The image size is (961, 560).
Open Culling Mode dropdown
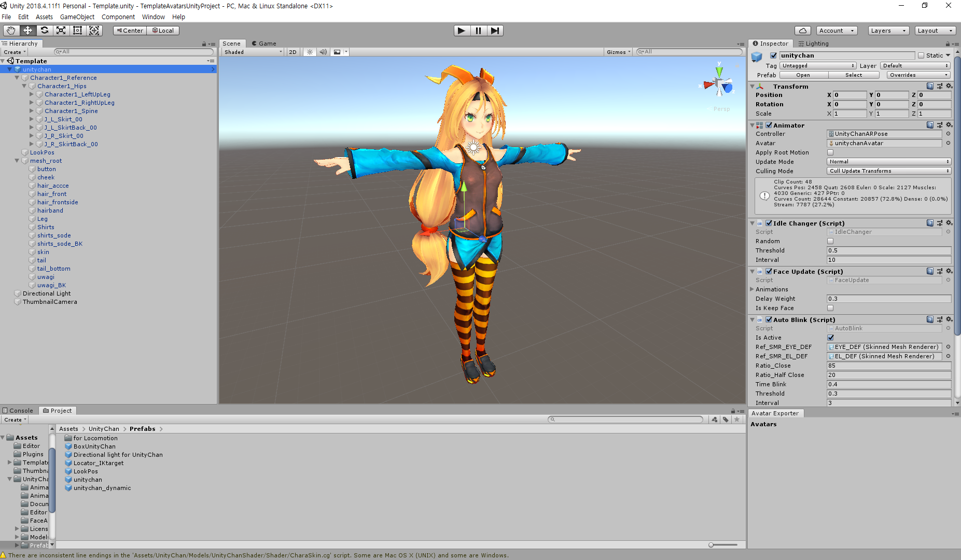889,171
